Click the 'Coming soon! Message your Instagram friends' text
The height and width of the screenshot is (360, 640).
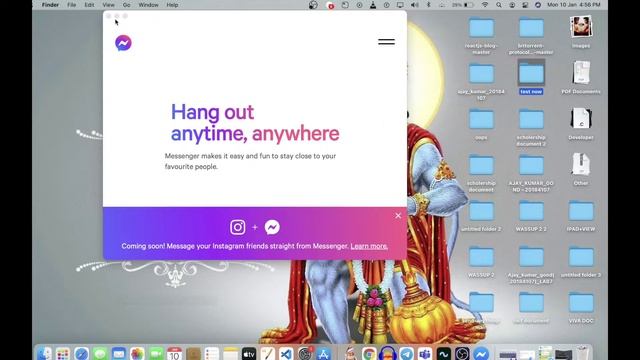pyautogui.click(x=235, y=246)
